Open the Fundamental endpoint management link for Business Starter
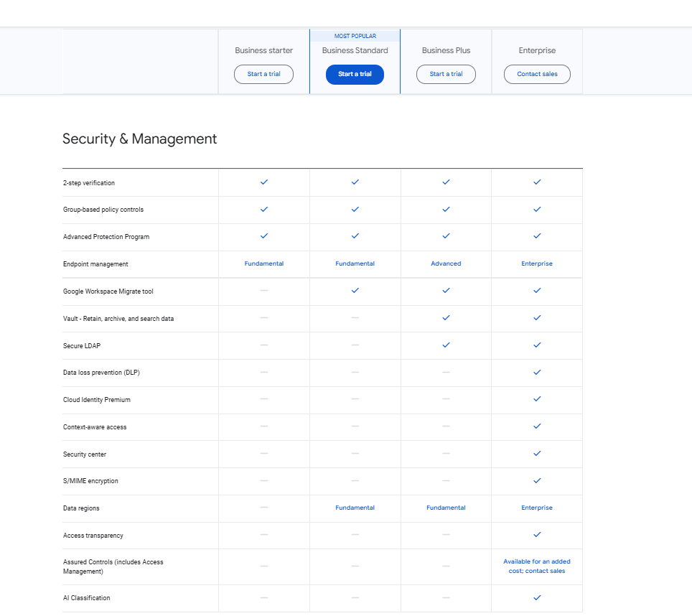 (x=263, y=263)
